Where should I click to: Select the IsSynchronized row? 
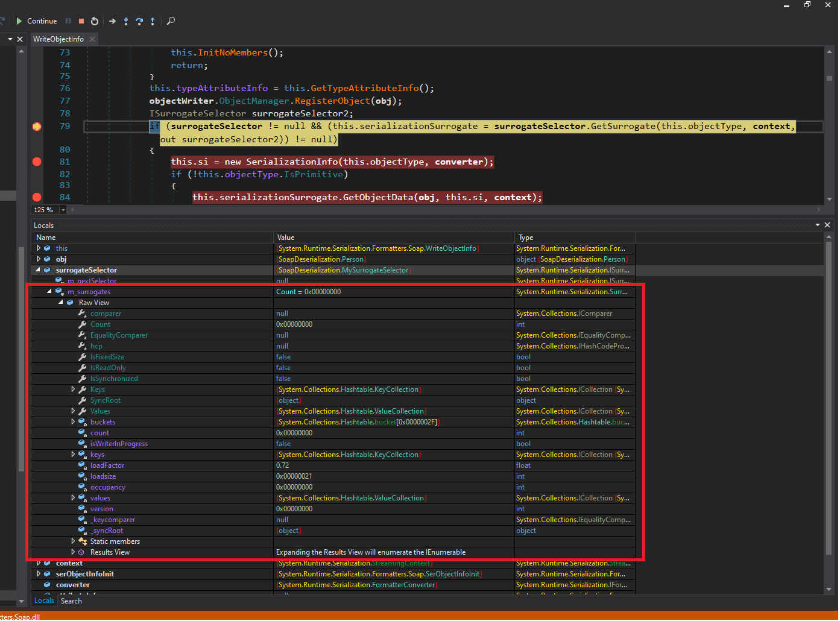(333, 379)
